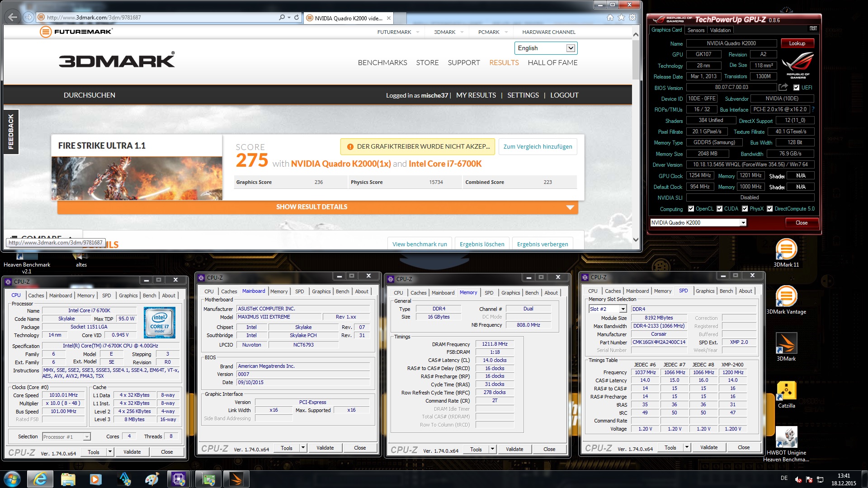Toggle the OpenCL checkbox

click(x=691, y=209)
